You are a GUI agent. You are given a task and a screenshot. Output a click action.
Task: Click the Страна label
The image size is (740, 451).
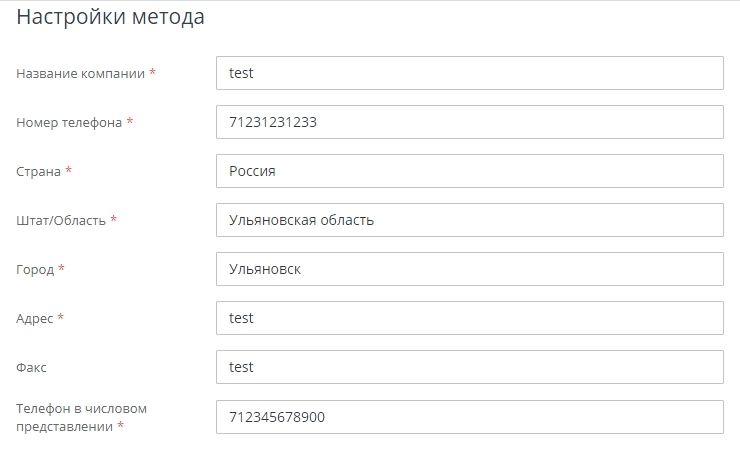tap(38, 171)
